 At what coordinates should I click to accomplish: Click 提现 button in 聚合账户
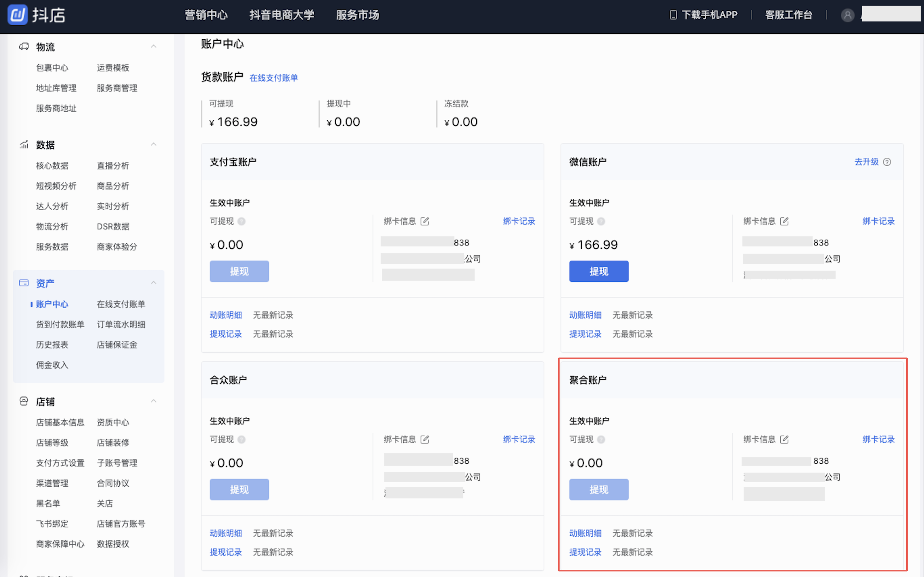coord(599,490)
